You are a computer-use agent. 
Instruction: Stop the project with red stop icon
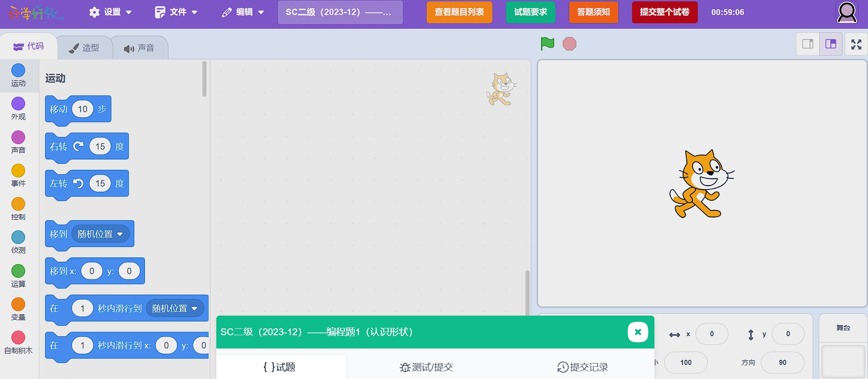click(x=570, y=44)
